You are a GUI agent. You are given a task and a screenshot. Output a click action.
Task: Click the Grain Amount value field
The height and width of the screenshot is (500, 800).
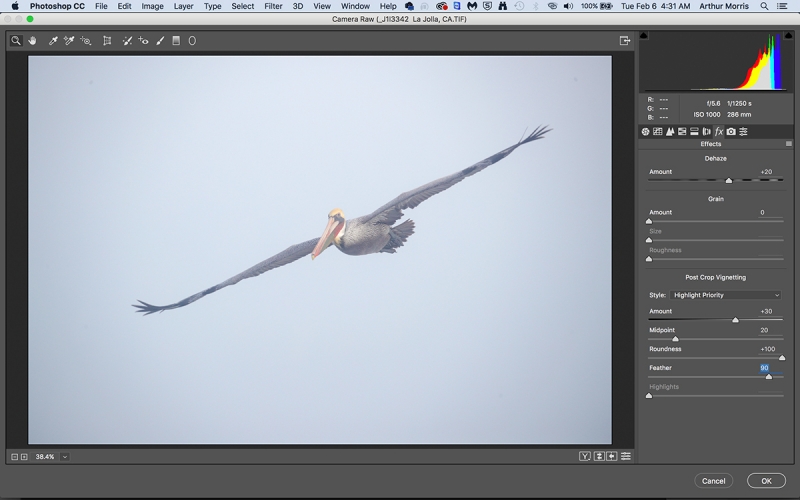pyautogui.click(x=770, y=213)
